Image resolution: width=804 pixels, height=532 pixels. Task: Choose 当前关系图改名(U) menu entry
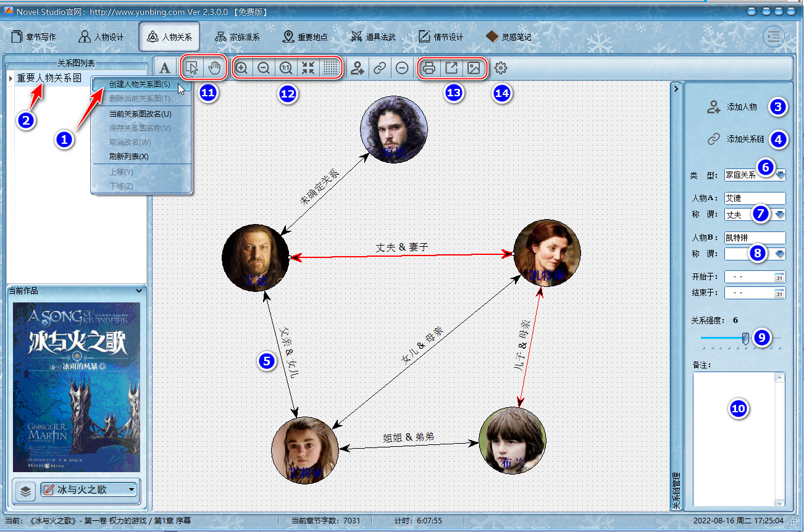coord(141,114)
